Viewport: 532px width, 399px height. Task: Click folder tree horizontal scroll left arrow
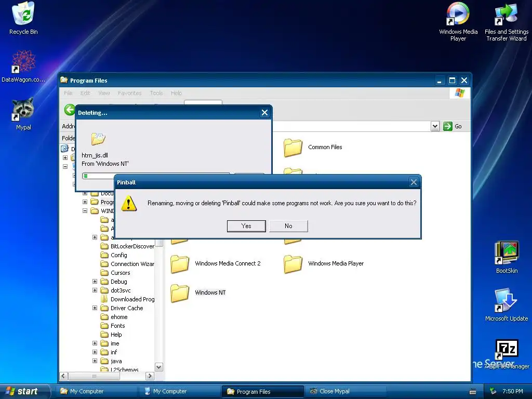64,376
